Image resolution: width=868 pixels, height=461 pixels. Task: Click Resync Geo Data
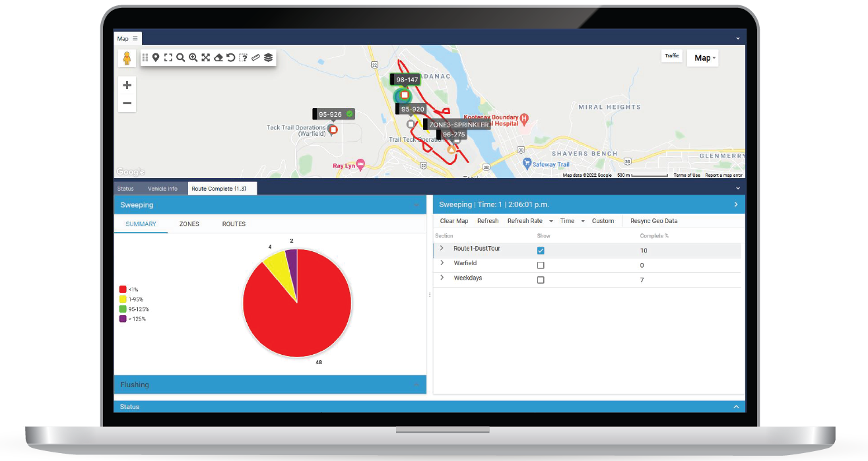[654, 221]
